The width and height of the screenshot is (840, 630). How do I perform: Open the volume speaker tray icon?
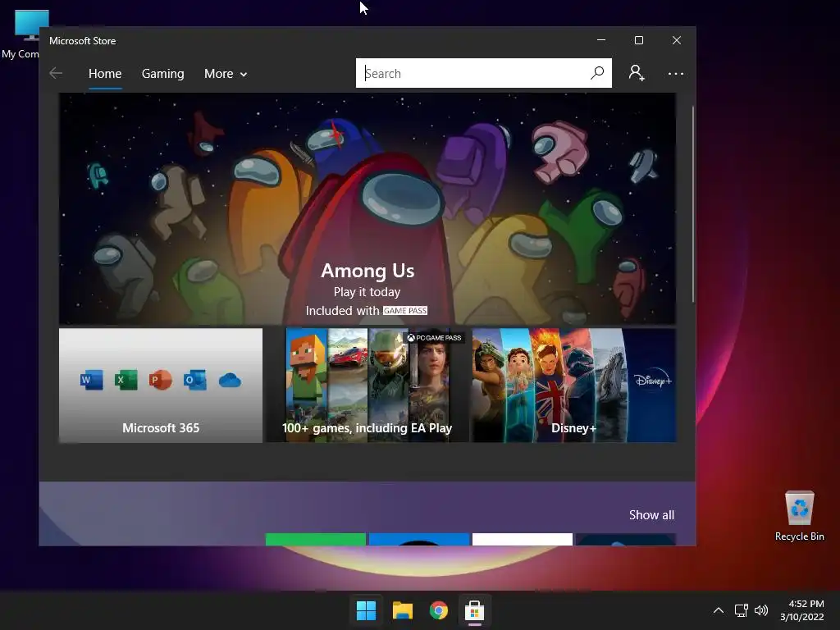(x=760, y=610)
